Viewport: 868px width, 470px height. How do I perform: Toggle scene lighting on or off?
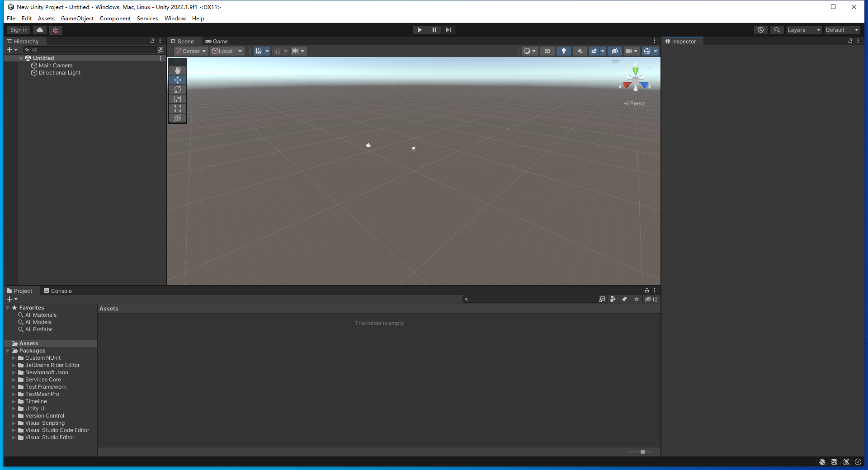tap(563, 51)
